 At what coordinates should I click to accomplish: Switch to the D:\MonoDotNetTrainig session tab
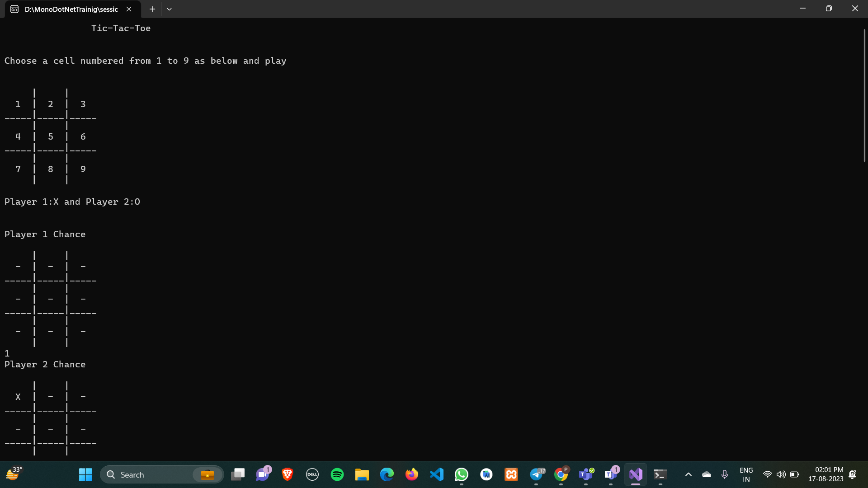pos(70,9)
